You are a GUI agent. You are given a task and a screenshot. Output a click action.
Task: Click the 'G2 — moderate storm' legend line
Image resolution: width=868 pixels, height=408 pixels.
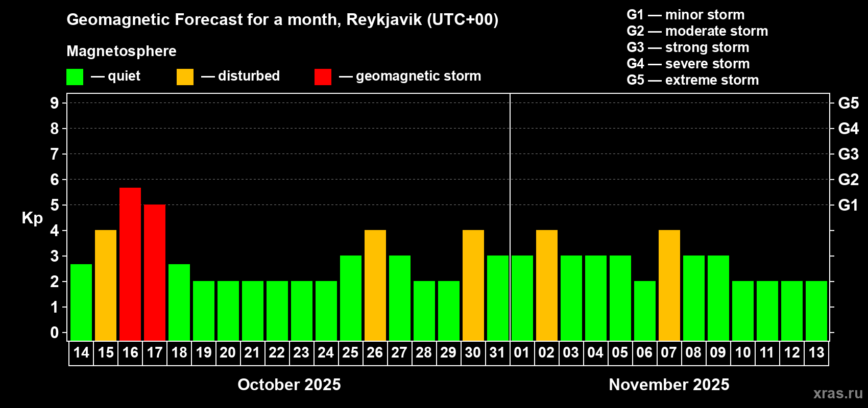697,31
